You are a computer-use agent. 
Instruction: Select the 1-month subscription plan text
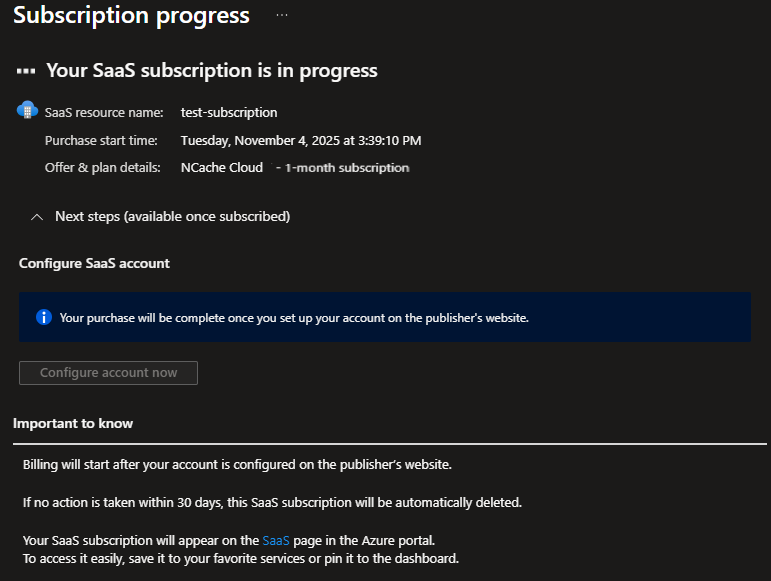tap(347, 168)
